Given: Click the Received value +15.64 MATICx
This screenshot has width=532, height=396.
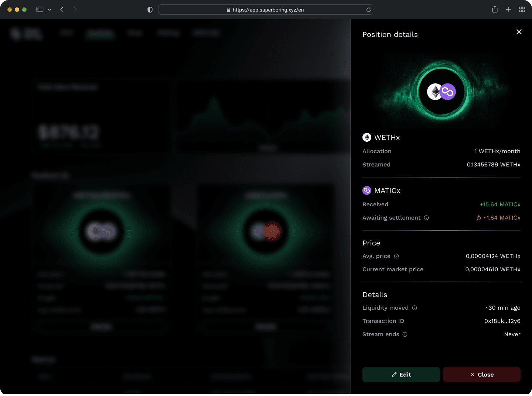Looking at the screenshot, I should point(500,204).
